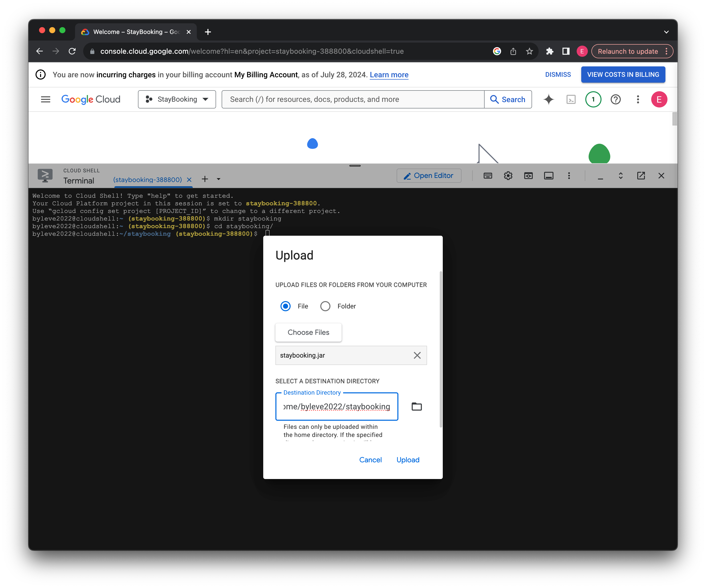Open the Google Cloud hamburger navigation menu
The height and width of the screenshot is (588, 706).
coord(45,99)
